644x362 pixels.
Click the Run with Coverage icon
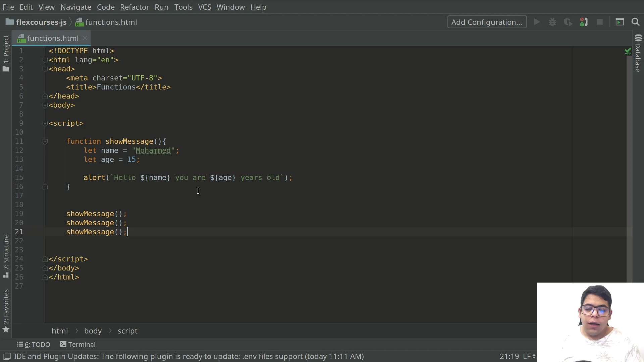(568, 22)
